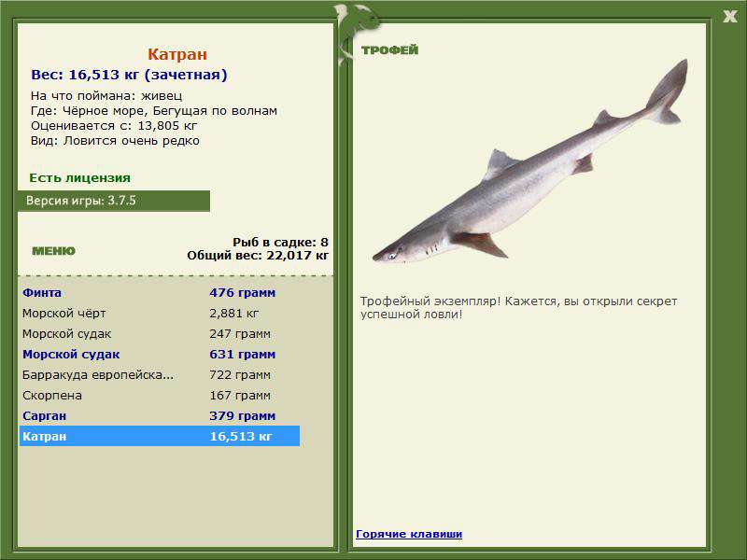Select the Барракуда европейска... row
Viewport: 747px width, 560px height.
point(160,374)
